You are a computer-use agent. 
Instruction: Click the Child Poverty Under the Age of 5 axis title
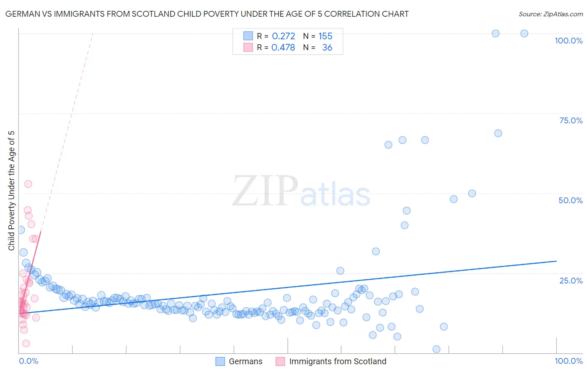point(11,191)
